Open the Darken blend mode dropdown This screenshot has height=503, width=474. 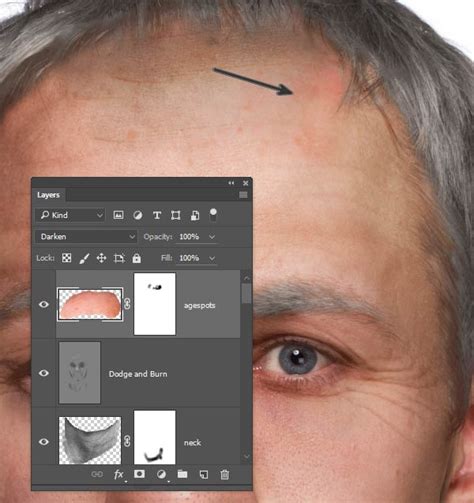(x=86, y=237)
